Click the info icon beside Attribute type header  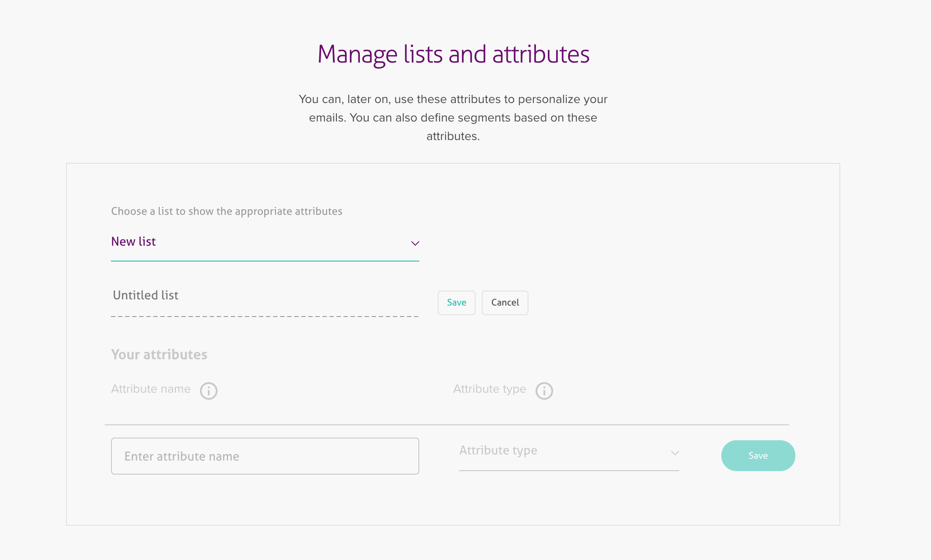coord(544,391)
